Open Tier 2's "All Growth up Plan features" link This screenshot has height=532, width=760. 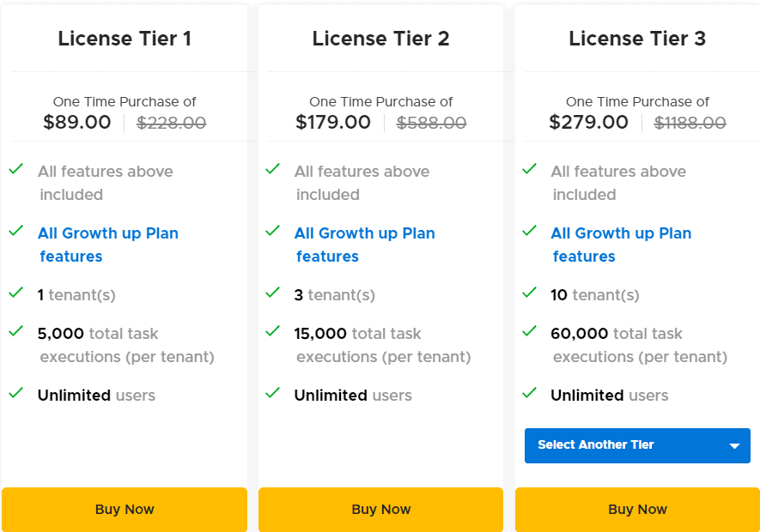pos(364,244)
